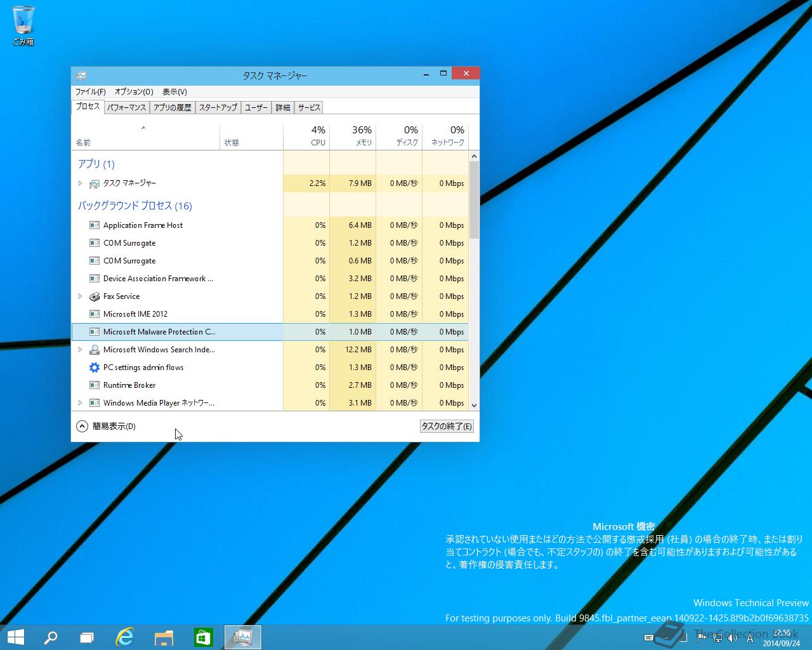The height and width of the screenshot is (650, 812).
Task: Collapse to simple view (簡易表示)
Action: pos(106,427)
